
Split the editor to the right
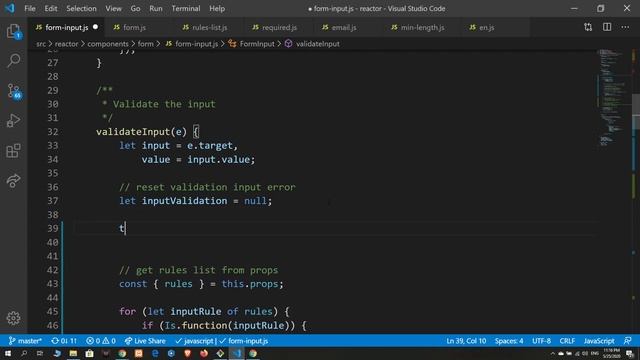pos(607,27)
